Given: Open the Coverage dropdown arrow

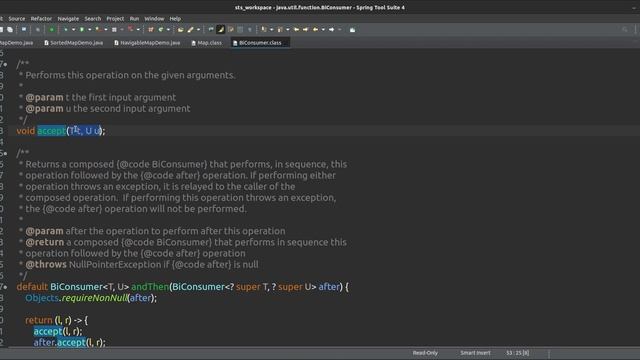Looking at the screenshot, I should coord(106,29).
